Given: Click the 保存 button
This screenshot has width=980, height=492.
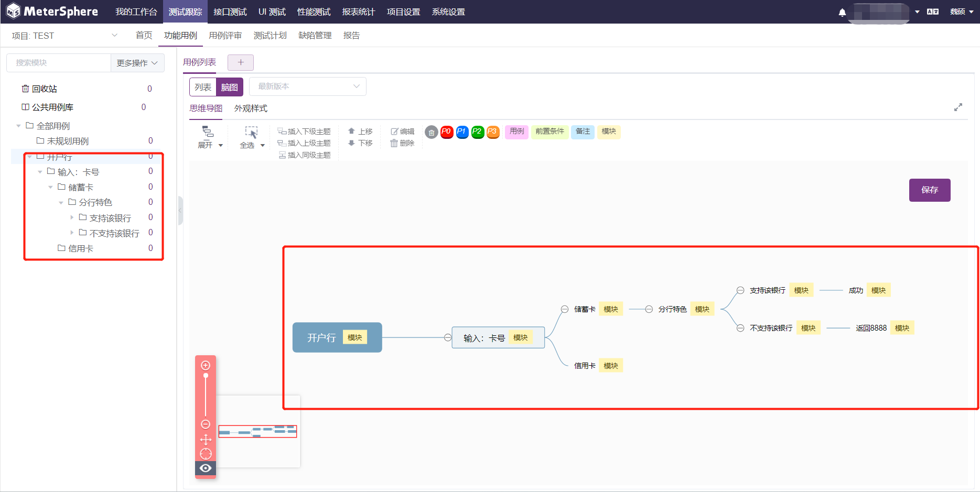Looking at the screenshot, I should (929, 190).
